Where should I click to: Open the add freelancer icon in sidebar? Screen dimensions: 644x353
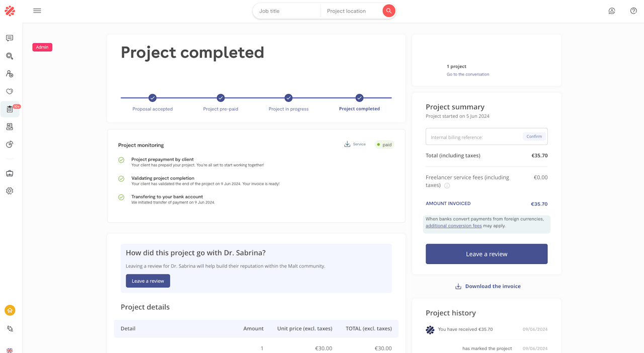coord(10,74)
